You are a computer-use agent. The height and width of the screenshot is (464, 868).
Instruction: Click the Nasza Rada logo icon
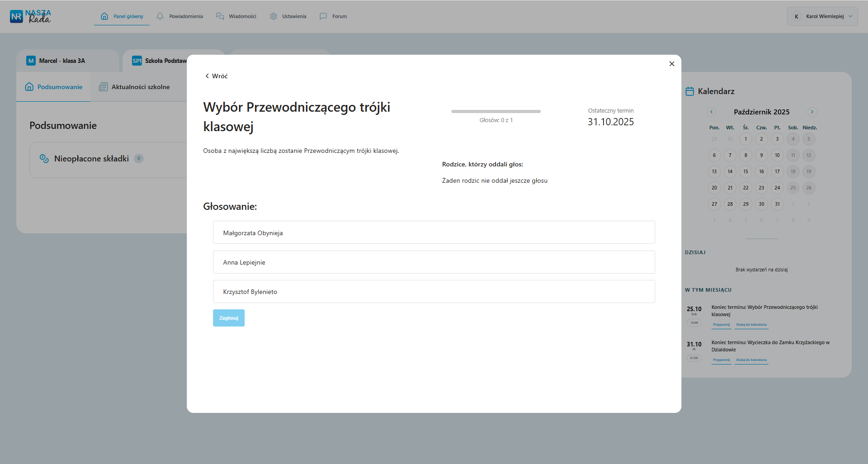17,17
